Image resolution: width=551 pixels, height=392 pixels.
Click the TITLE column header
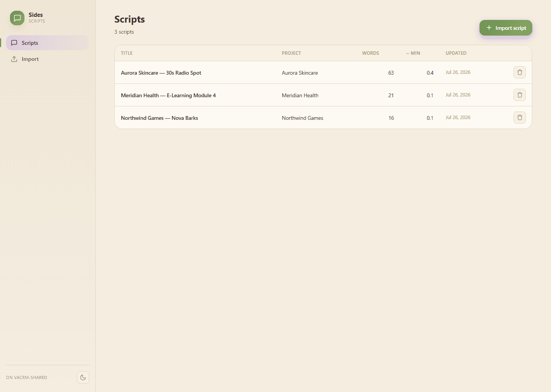click(127, 53)
